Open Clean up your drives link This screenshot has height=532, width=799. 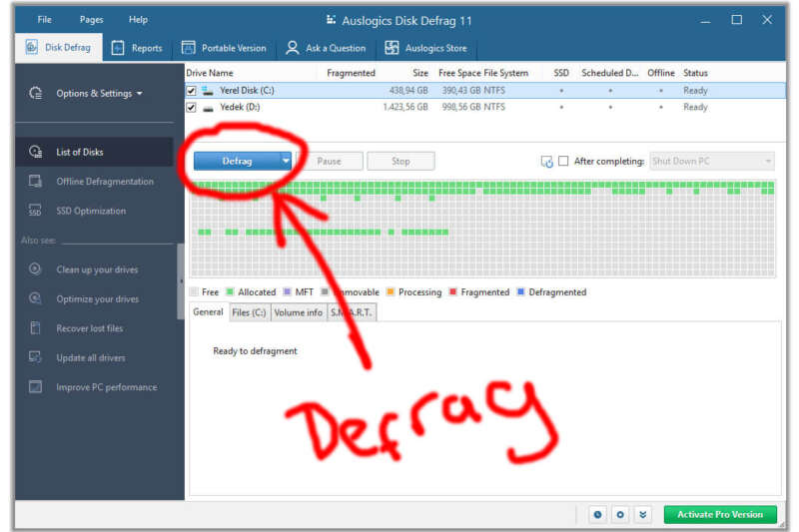[x=97, y=269]
